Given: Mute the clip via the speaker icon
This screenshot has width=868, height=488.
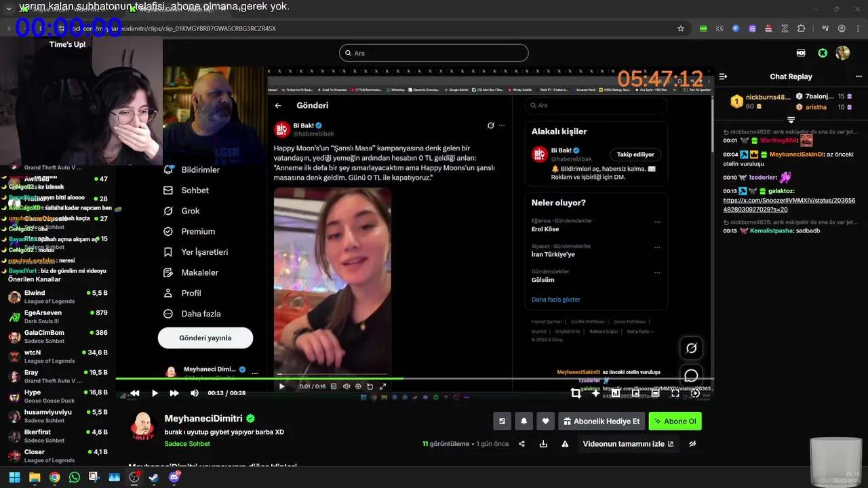Looking at the screenshot, I should [x=195, y=393].
